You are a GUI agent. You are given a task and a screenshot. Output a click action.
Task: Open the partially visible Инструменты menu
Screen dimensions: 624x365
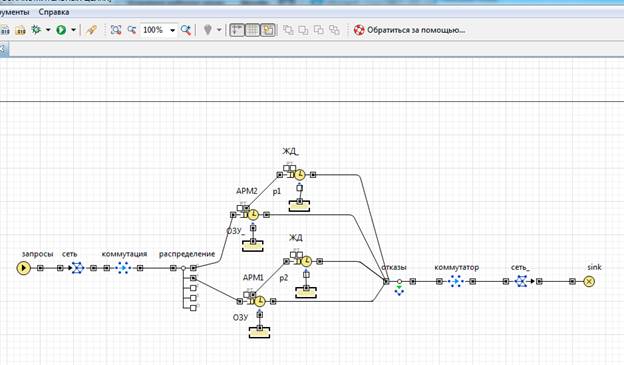point(15,12)
